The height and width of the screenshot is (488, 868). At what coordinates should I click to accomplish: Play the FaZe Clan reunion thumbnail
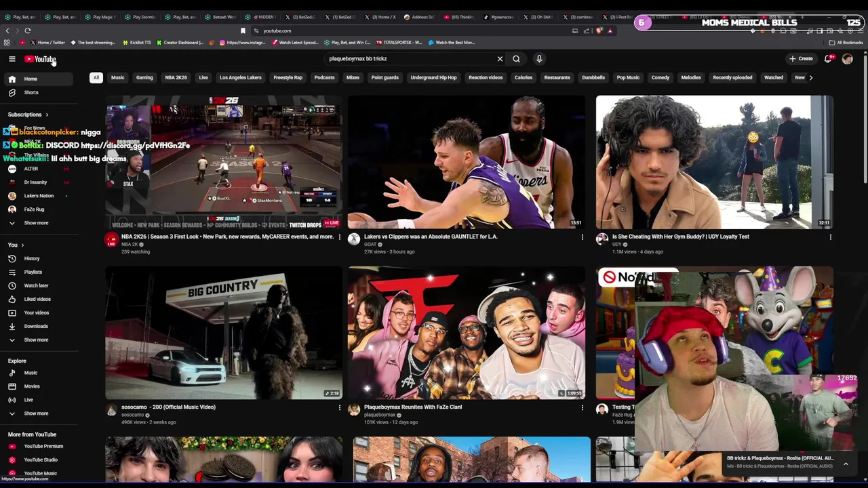click(x=466, y=333)
